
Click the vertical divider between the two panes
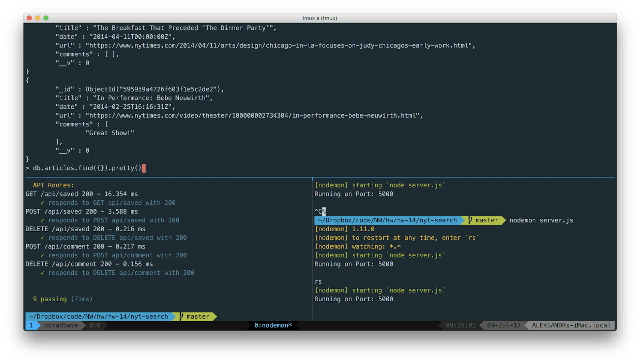(x=313, y=250)
